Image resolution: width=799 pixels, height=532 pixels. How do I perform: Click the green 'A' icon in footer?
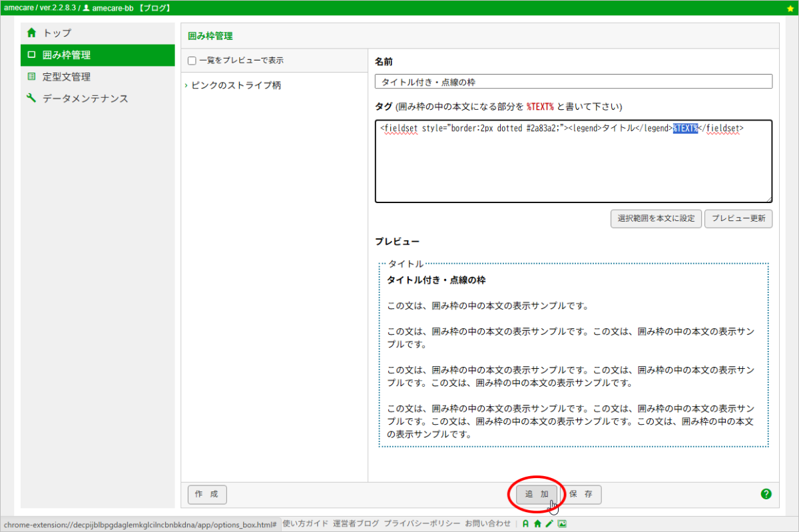(x=525, y=524)
